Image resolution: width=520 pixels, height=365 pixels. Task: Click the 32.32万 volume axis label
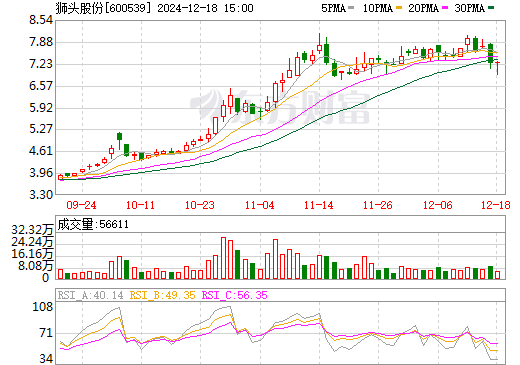click(32, 230)
